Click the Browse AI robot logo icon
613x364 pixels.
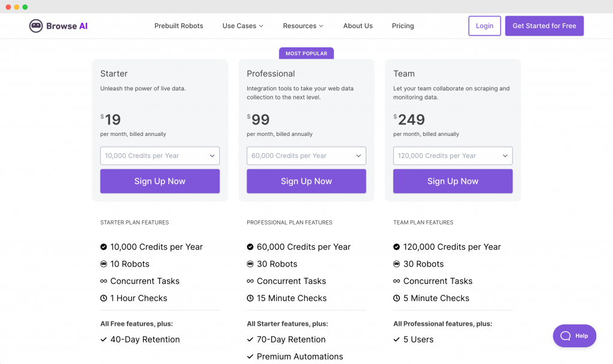tap(36, 26)
